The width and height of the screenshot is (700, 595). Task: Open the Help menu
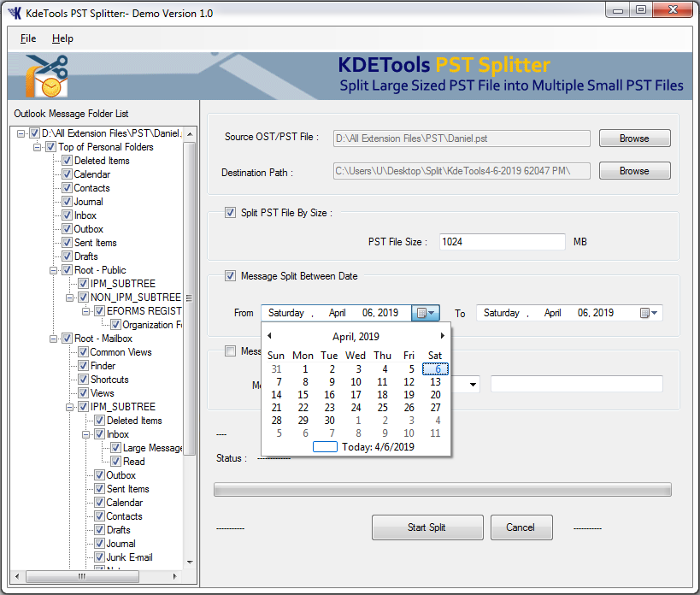pos(62,38)
